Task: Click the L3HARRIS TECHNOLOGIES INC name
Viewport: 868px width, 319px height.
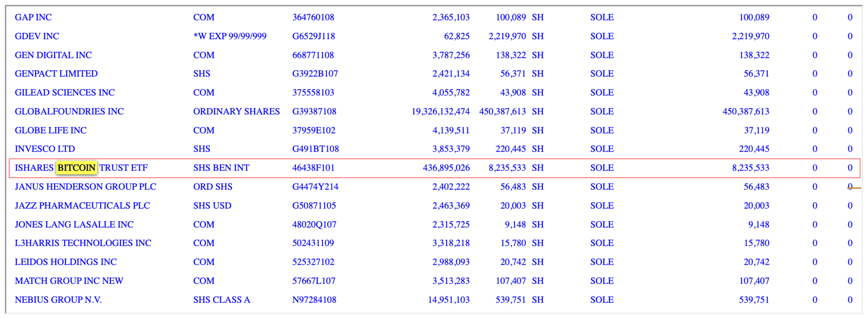Action: coord(83,243)
